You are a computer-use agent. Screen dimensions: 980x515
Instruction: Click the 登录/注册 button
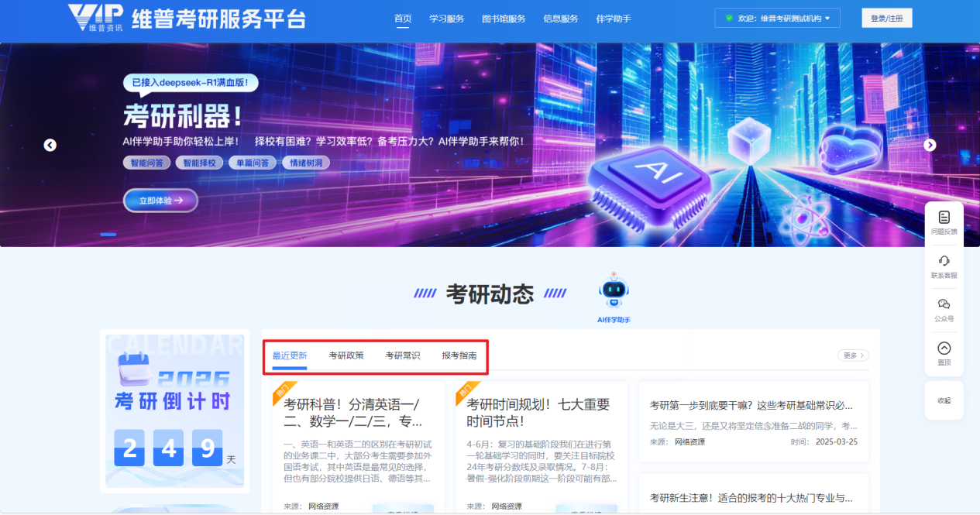pos(886,19)
